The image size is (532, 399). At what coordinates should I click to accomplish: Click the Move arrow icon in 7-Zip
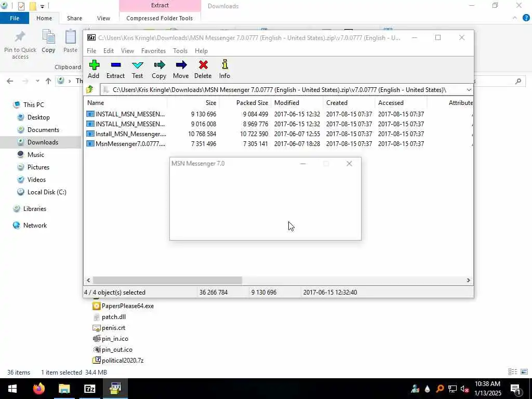(181, 69)
